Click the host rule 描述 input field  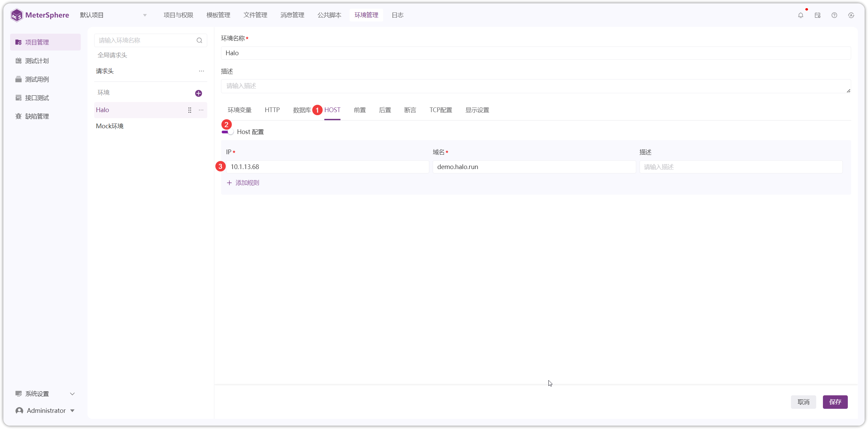coord(741,167)
